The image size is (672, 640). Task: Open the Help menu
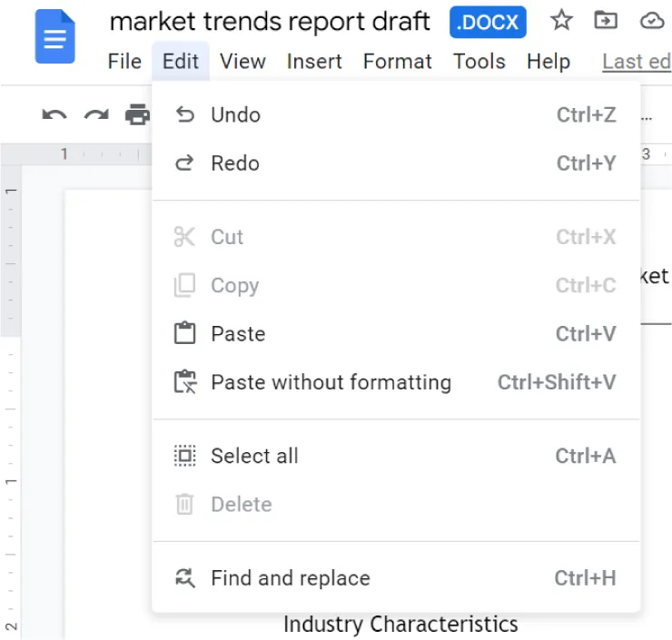(x=548, y=62)
